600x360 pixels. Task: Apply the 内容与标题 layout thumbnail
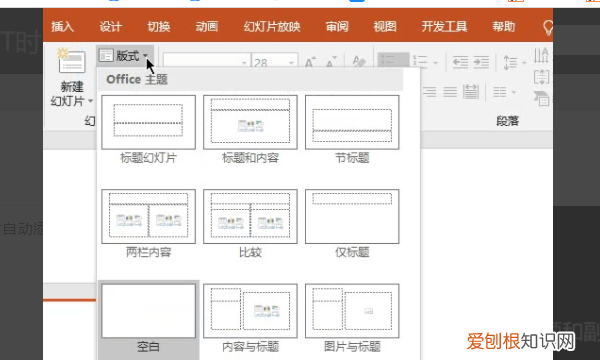point(250,311)
